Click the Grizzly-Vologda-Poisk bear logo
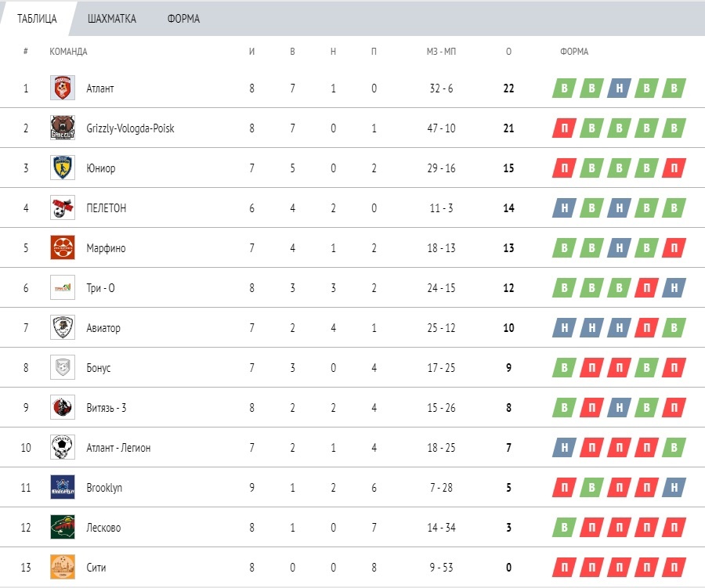The width and height of the screenshot is (705, 588). (63, 128)
